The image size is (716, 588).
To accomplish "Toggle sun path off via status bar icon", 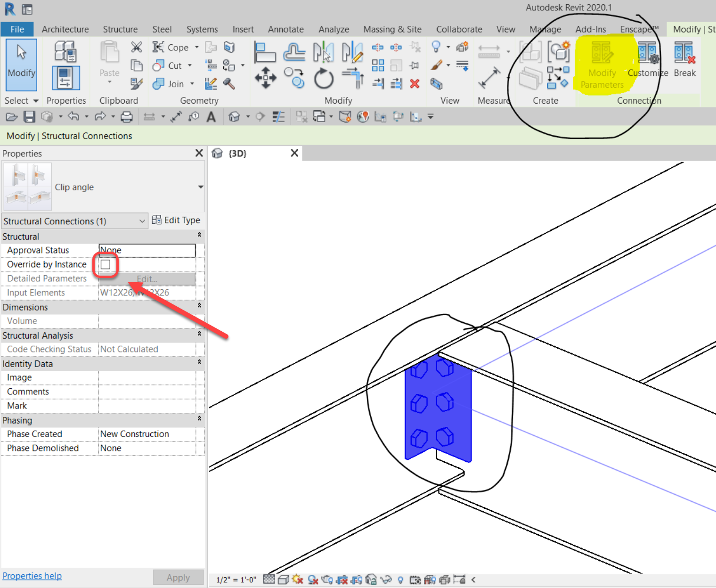I will (298, 580).
